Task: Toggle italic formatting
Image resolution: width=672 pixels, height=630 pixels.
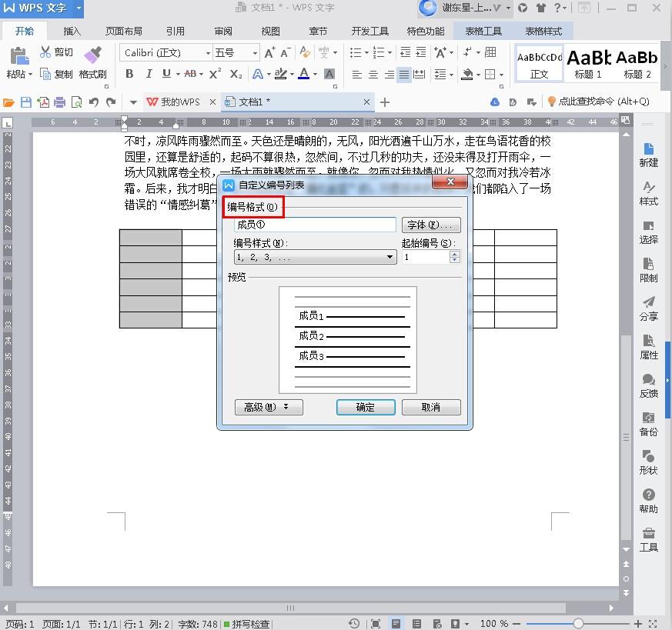Action: click(x=149, y=74)
